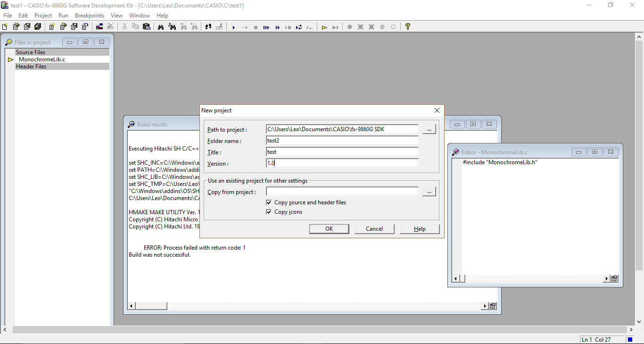The height and width of the screenshot is (344, 644).
Task: Click the clipboard Paste icon
Action: 146,27
